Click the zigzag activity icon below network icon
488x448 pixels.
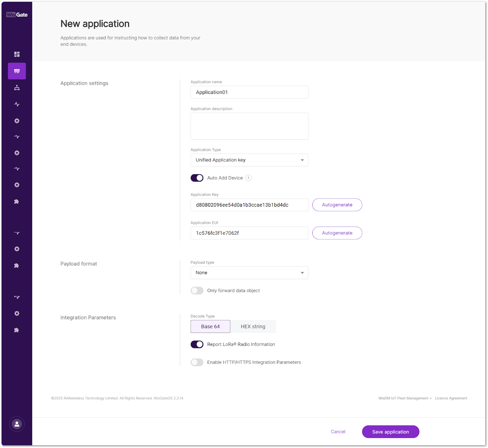tap(17, 104)
